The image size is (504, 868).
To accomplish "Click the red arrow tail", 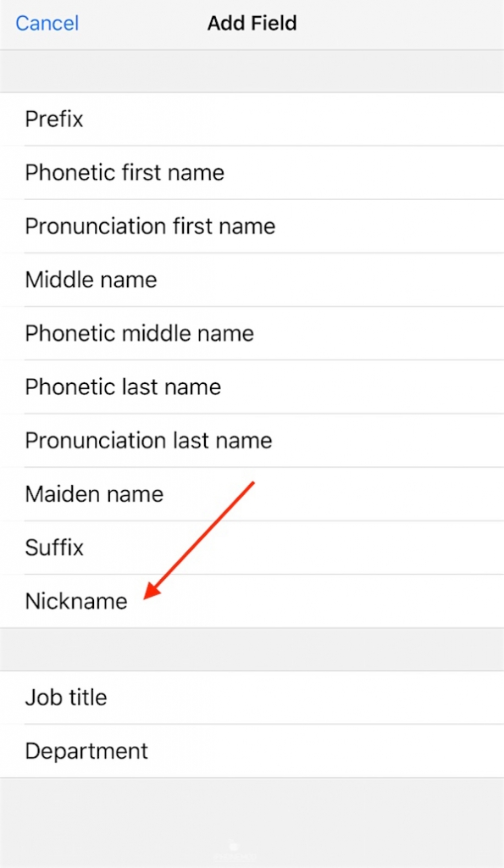I will pos(252,485).
